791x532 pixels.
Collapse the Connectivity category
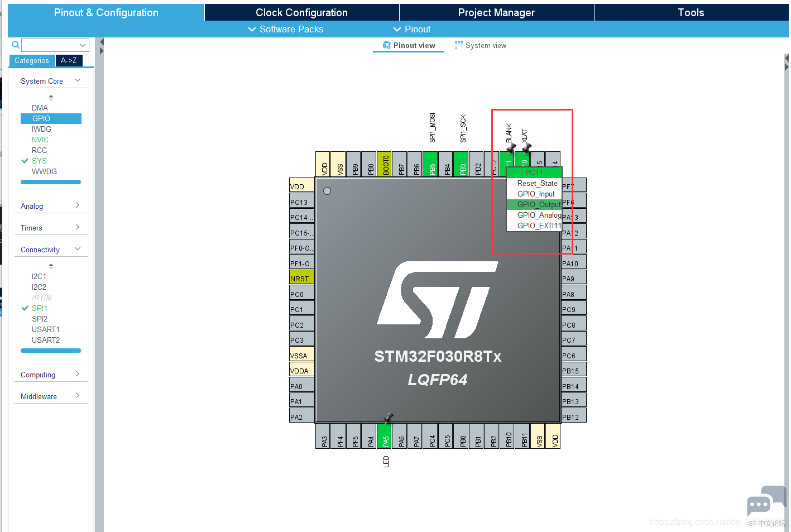pyautogui.click(x=78, y=249)
